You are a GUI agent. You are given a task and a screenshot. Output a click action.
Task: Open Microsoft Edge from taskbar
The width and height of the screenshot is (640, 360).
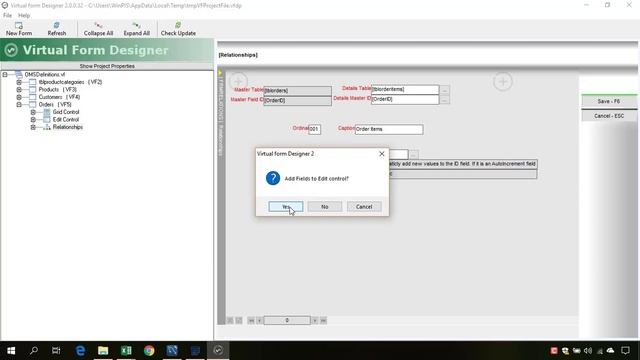[80, 350]
